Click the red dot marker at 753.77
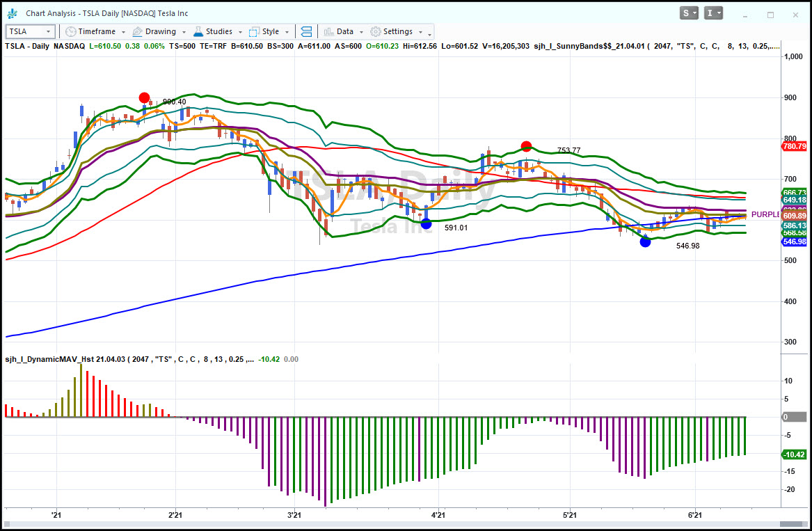Image resolution: width=812 pixels, height=531 pixels. [526, 147]
